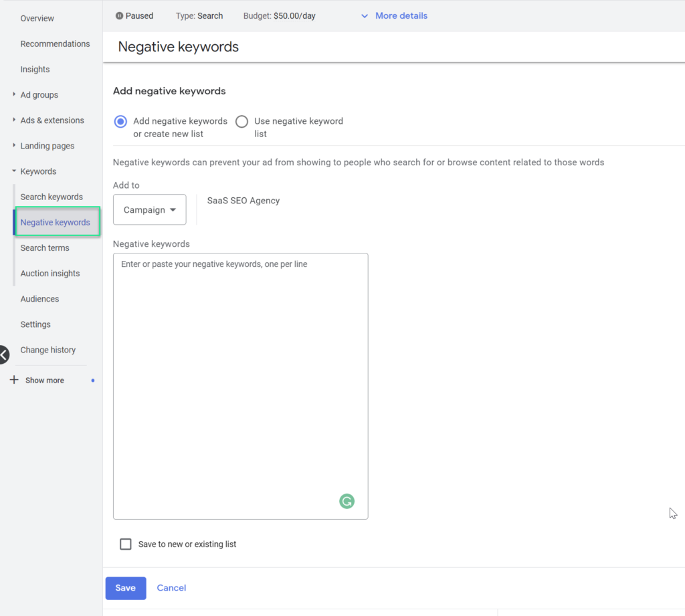
Task: Expand Ads & extensions in sidebar
Action: coord(14,120)
